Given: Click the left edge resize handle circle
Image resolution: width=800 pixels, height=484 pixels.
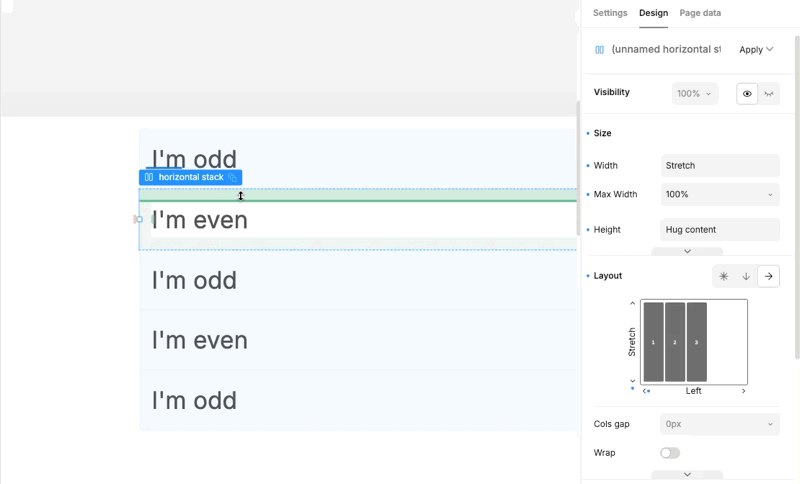Looking at the screenshot, I should (139, 219).
